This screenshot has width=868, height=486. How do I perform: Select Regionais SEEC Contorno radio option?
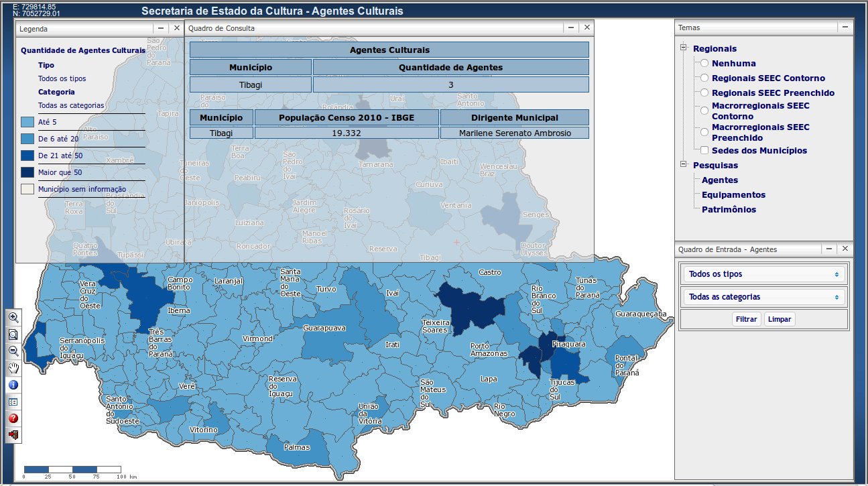click(704, 78)
